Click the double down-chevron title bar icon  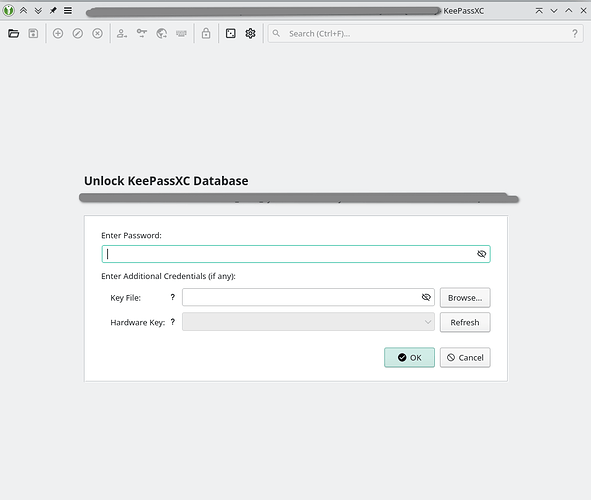(38, 11)
